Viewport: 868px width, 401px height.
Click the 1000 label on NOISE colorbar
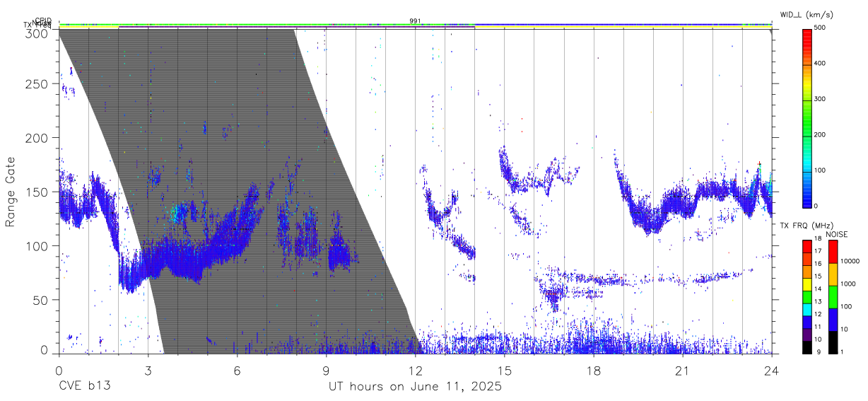pyautogui.click(x=849, y=284)
